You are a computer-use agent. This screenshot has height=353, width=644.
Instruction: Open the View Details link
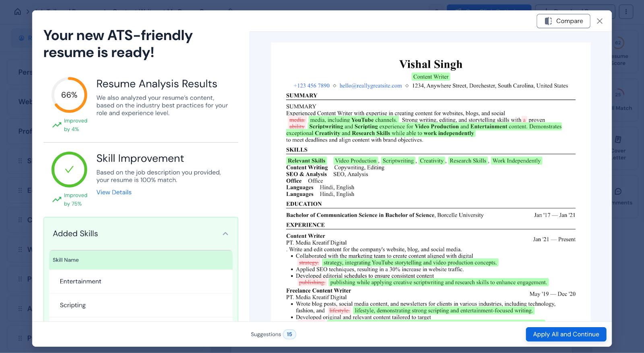114,192
